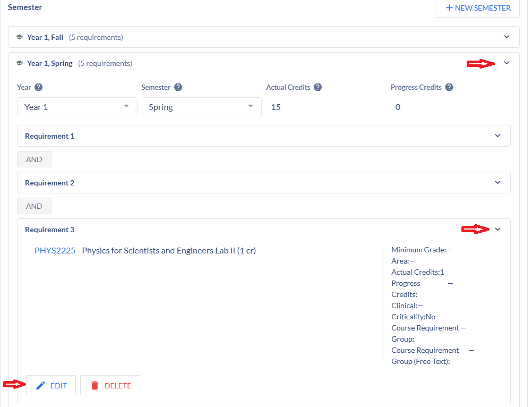The height and width of the screenshot is (407, 532).
Task: Click the red trash DELETE button
Action: [110, 386]
